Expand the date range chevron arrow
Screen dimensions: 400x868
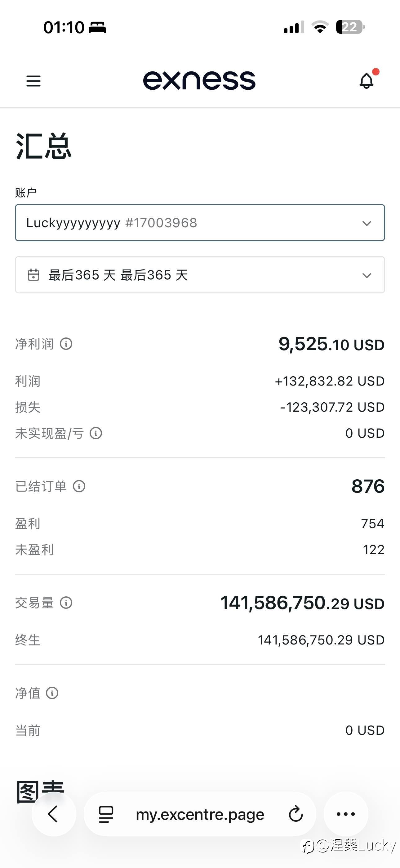(367, 275)
